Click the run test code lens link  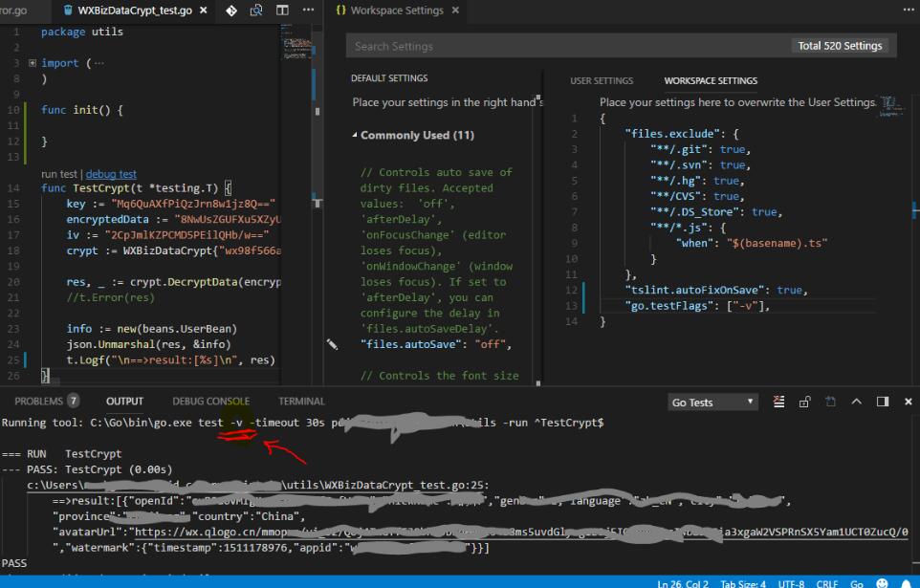pyautogui.click(x=60, y=175)
